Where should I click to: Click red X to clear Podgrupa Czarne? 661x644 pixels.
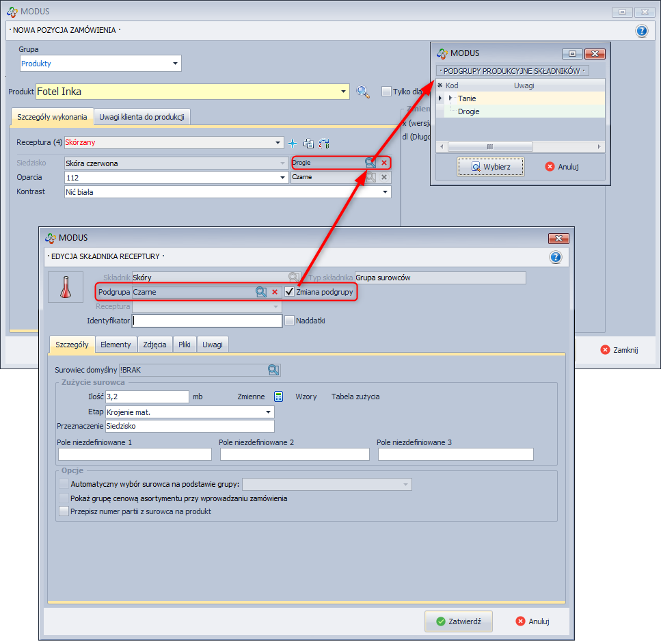tap(275, 292)
